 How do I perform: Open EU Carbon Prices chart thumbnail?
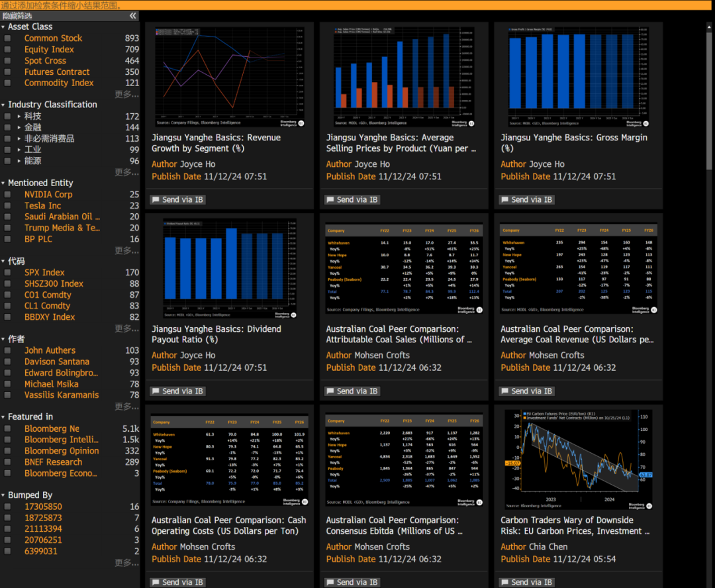coord(578,460)
